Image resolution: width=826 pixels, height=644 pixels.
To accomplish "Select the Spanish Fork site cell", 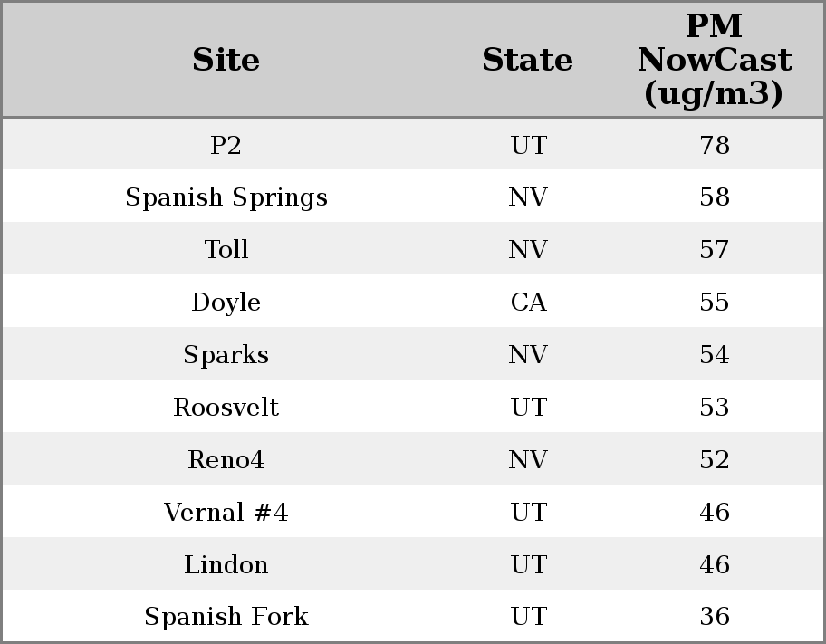I will pos(226,617).
